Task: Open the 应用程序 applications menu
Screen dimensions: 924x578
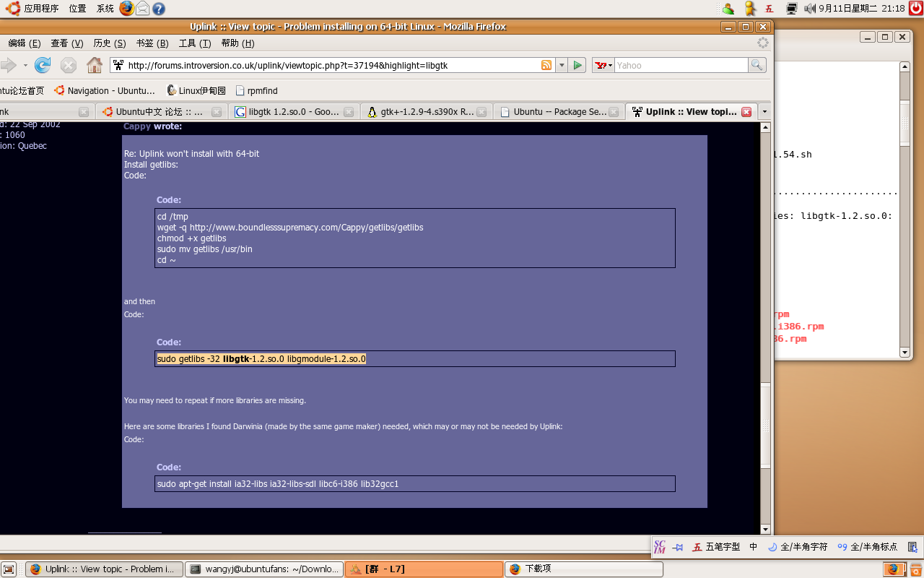Action: click(x=32, y=9)
